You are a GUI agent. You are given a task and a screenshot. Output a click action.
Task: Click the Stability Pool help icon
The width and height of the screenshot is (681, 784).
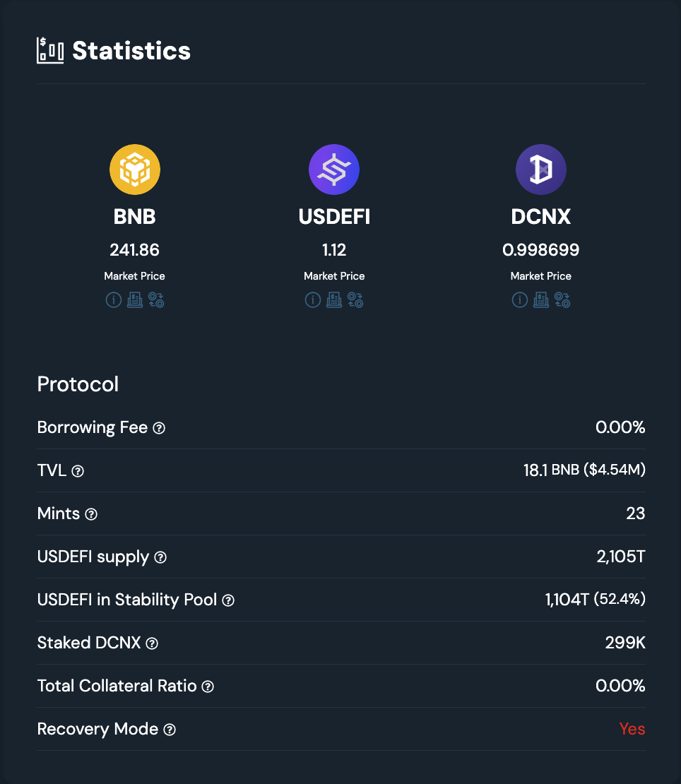[228, 600]
